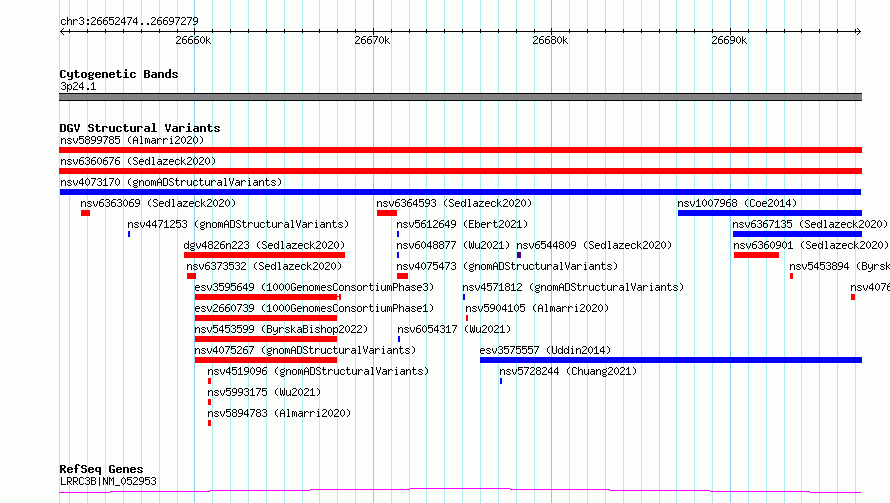The image size is (890, 503).
Task: Click nsv4519096 gnomAD variant label
Action: [x=318, y=371]
